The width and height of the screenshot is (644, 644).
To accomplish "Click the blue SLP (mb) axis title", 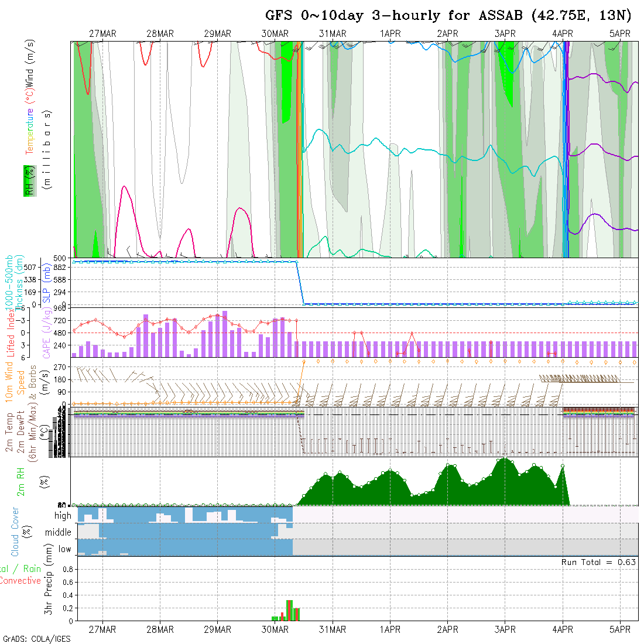I will 46,284.
